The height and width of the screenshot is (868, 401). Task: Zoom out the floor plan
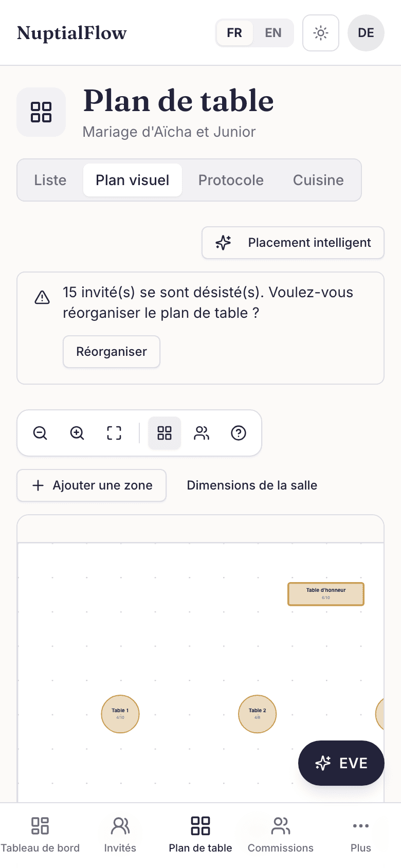[x=40, y=433]
